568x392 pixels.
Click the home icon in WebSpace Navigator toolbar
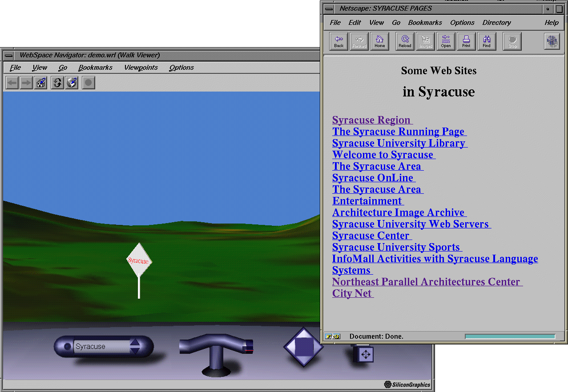(x=41, y=83)
